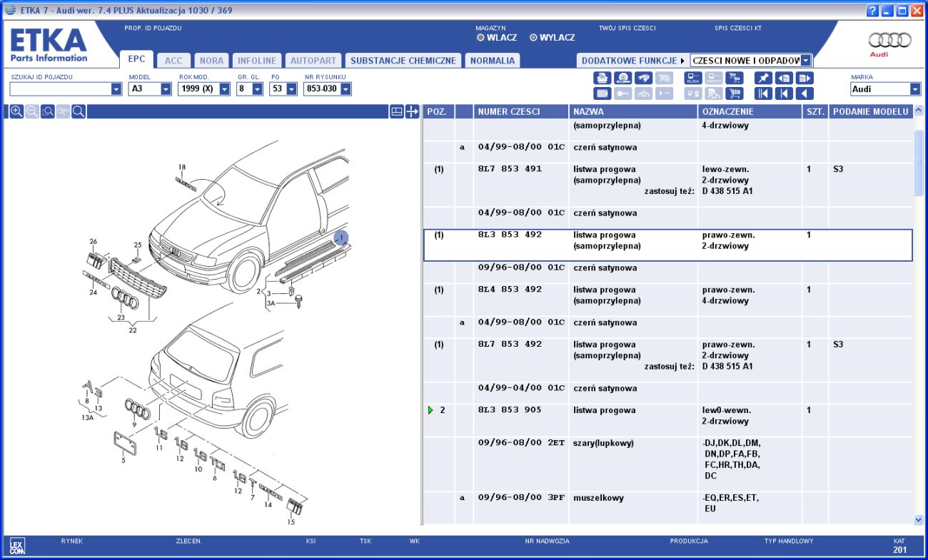Select part number 8L7 853 491
This screenshot has height=560, width=928.
[510, 169]
